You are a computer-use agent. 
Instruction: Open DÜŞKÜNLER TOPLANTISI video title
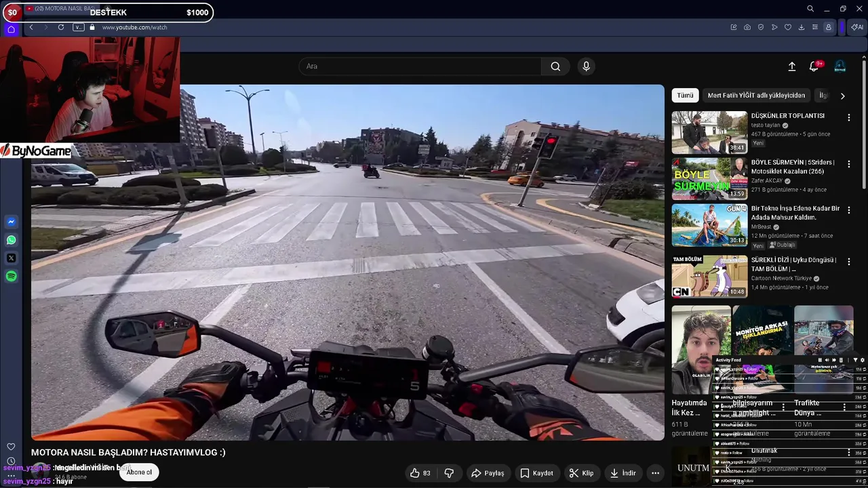click(x=787, y=116)
